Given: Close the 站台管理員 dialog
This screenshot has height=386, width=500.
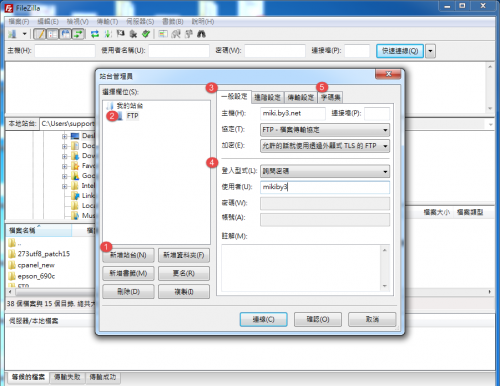Looking at the screenshot, I should pyautogui.click(x=388, y=74).
